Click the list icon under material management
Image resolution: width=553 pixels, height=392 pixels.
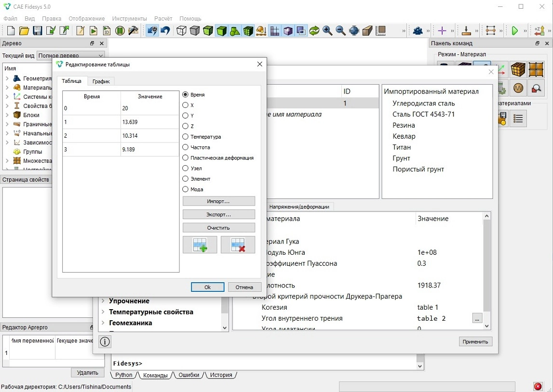518,118
